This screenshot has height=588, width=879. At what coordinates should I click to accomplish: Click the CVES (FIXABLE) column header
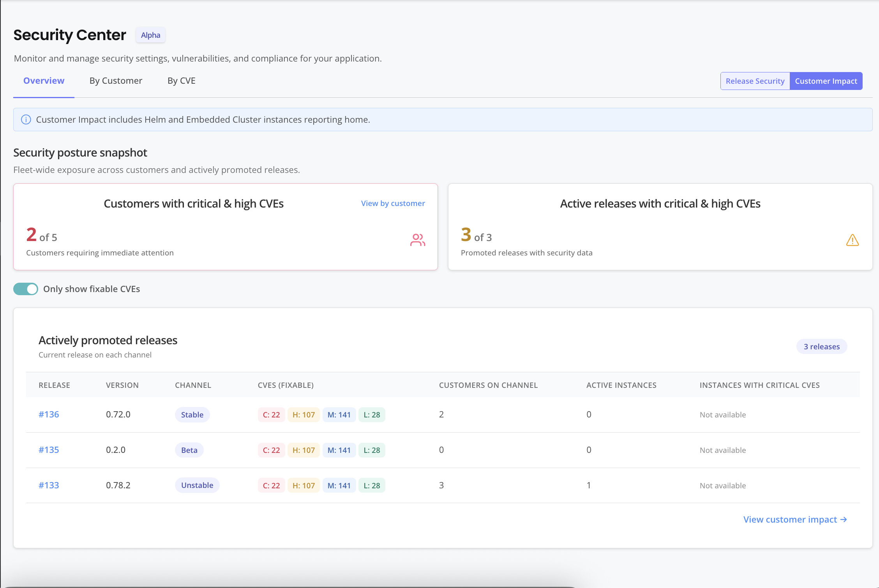[286, 385]
